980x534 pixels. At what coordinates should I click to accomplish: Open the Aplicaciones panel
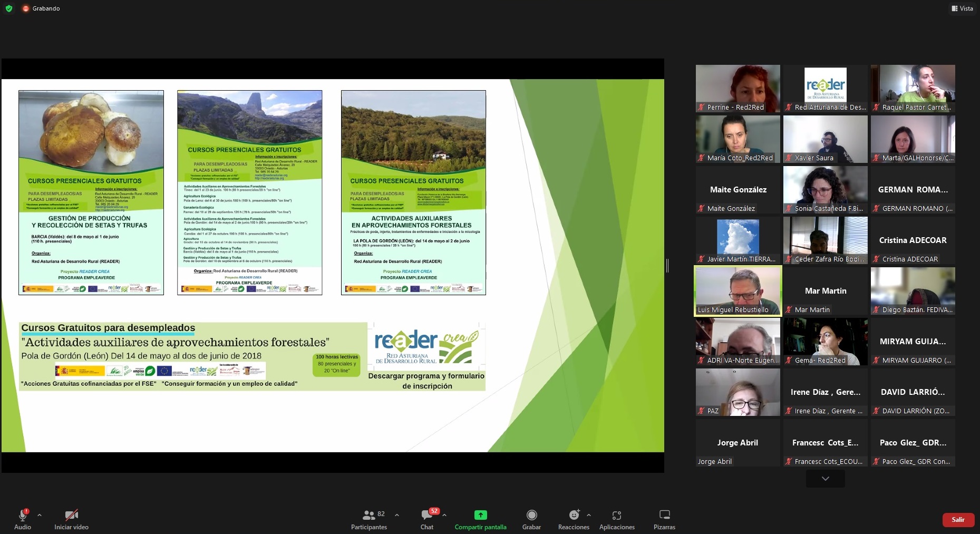tap(617, 515)
